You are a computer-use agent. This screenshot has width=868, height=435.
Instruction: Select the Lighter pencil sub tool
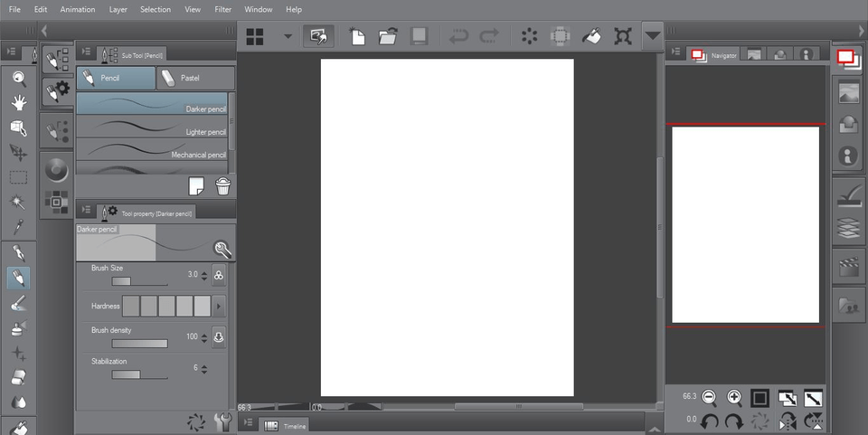(152, 127)
